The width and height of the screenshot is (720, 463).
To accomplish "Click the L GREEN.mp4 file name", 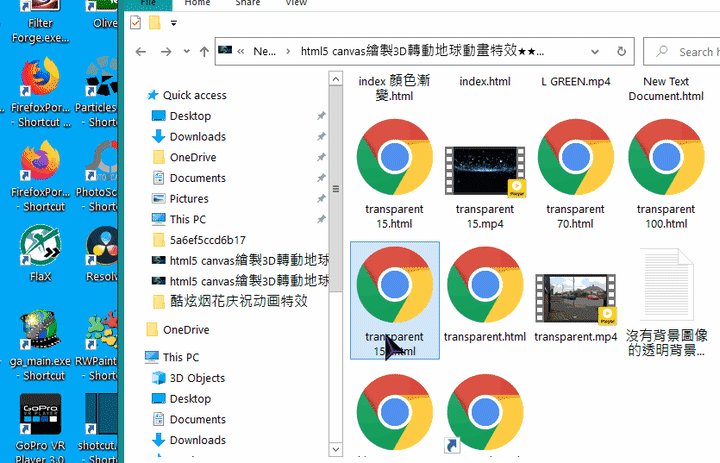I will pos(575,81).
